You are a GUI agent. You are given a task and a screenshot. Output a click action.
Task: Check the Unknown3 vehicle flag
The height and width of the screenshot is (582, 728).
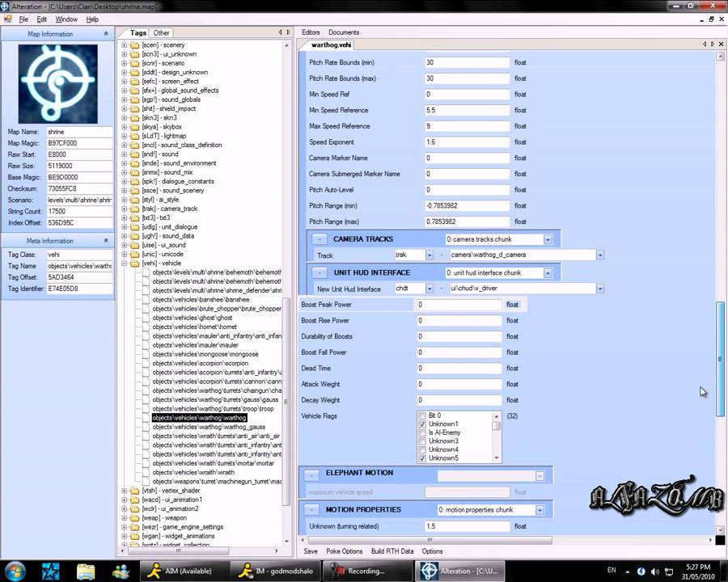[422, 441]
